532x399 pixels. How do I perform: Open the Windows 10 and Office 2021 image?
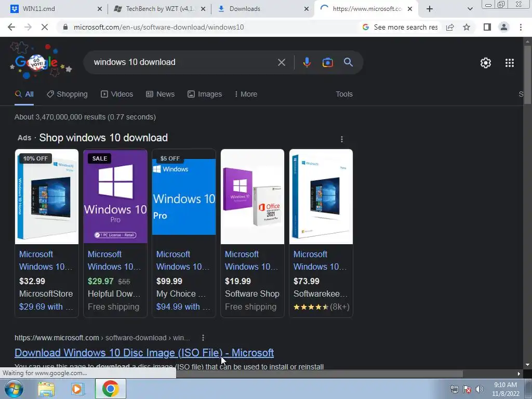252,196
